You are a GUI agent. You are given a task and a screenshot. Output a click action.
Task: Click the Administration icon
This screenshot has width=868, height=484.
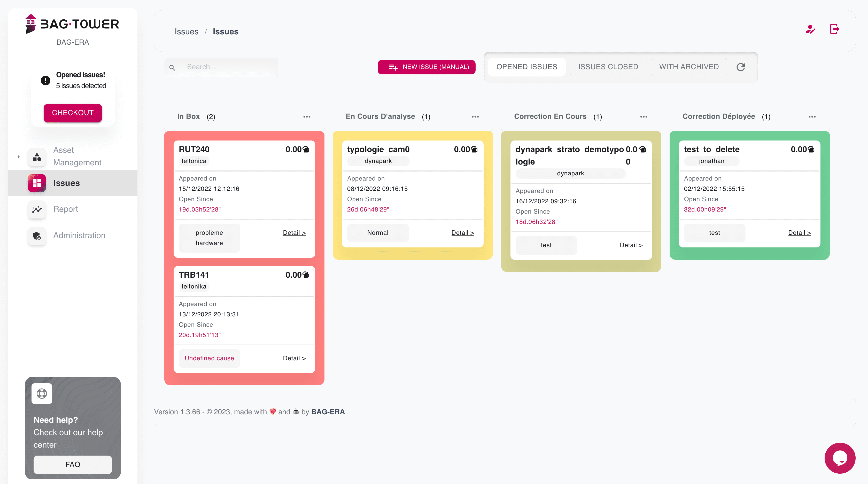pyautogui.click(x=37, y=235)
